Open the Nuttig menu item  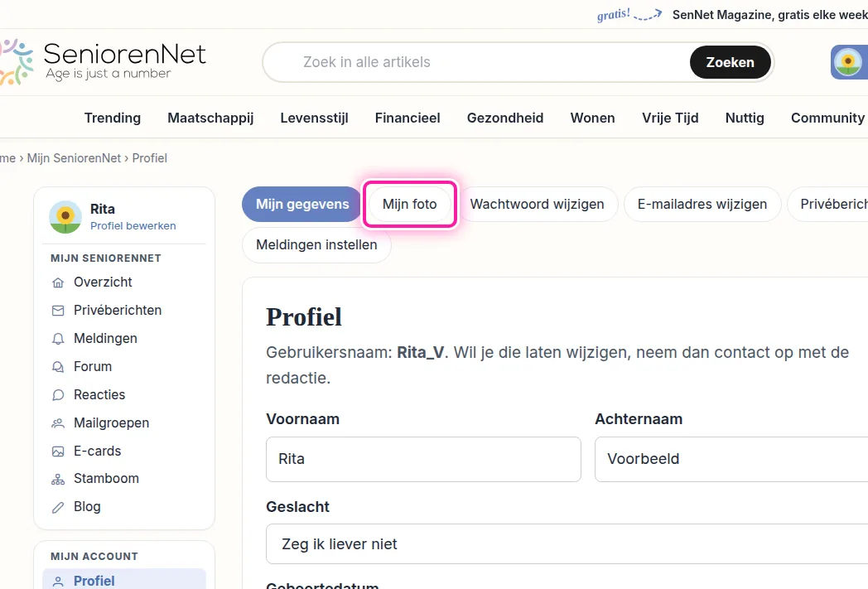(745, 118)
